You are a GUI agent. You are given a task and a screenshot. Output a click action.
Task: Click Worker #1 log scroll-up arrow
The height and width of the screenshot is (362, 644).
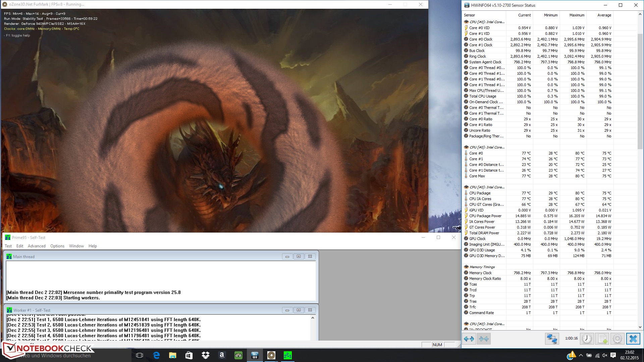pos(313,318)
